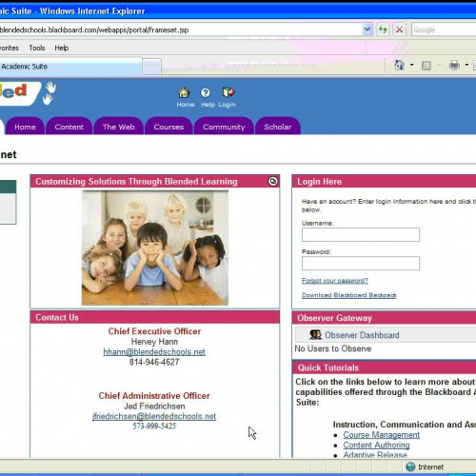Select the Home tab

coord(25,127)
